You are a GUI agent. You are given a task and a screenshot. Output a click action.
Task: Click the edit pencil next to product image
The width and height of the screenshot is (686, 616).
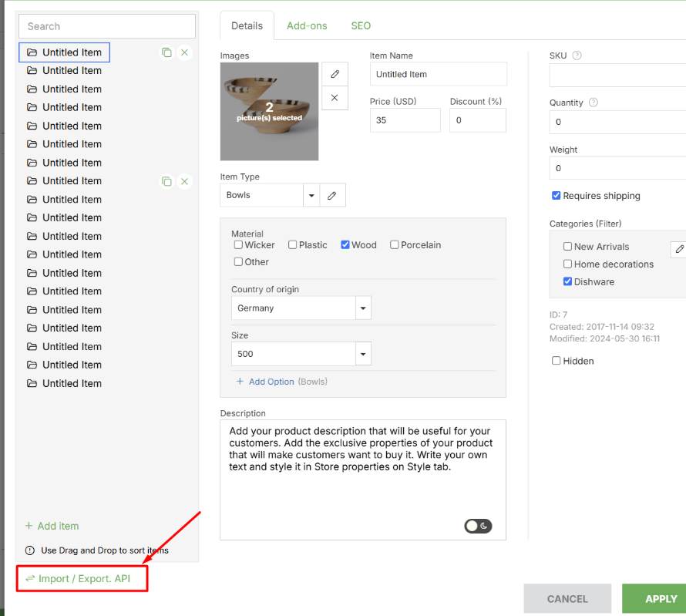[335, 74]
